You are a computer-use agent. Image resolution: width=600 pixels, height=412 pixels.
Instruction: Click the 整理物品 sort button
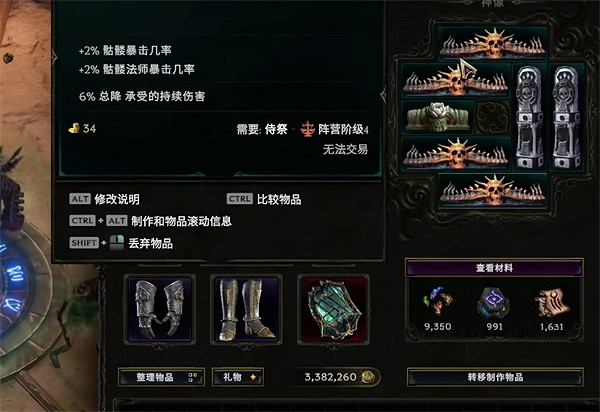point(161,377)
